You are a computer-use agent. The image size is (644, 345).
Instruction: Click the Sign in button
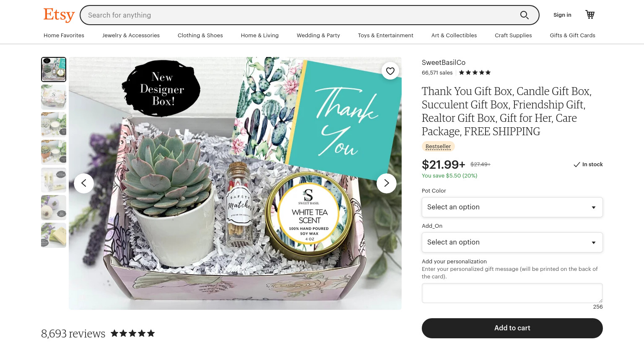[x=562, y=15]
